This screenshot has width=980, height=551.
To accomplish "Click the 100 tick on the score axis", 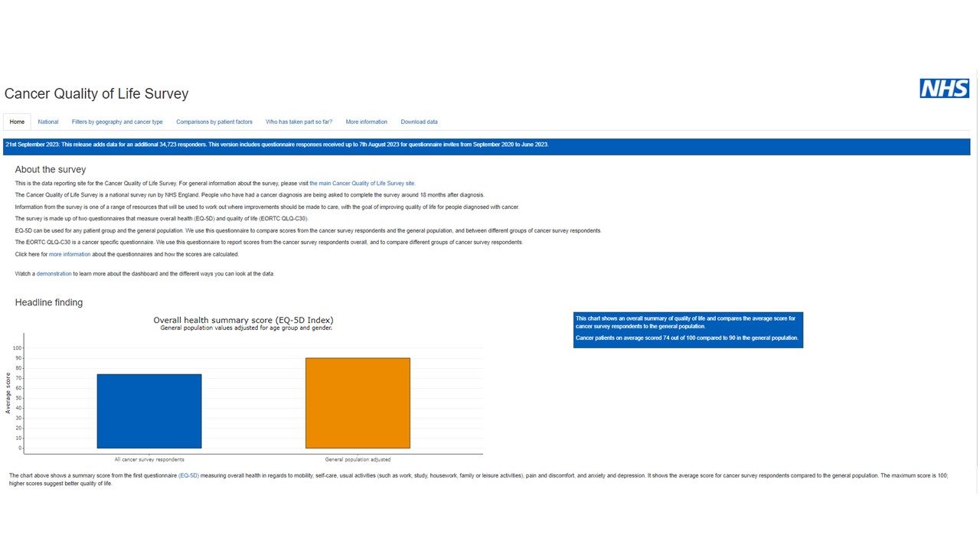I will [18, 347].
